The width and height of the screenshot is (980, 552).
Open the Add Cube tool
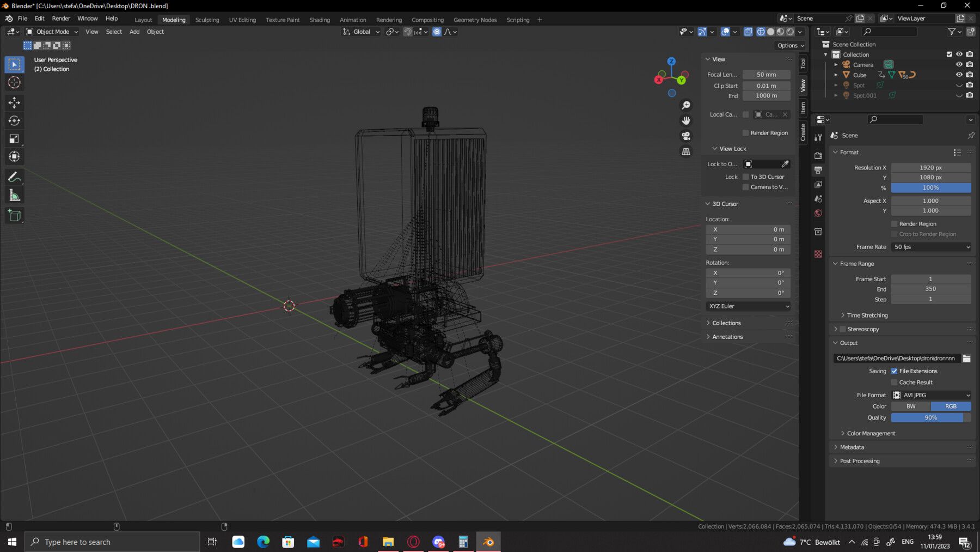tap(14, 215)
